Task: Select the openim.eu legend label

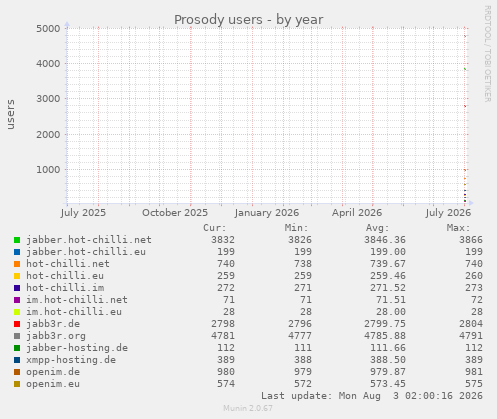Action: tap(53, 384)
